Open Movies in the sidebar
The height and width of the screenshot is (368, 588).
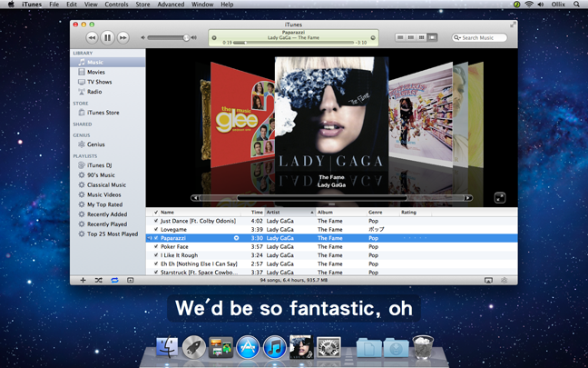[x=108, y=72]
